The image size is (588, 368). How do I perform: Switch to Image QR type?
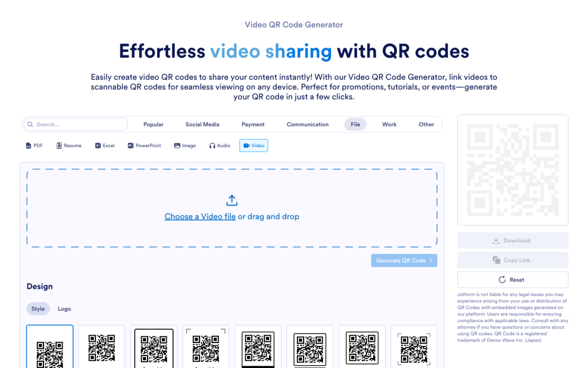[x=185, y=146]
